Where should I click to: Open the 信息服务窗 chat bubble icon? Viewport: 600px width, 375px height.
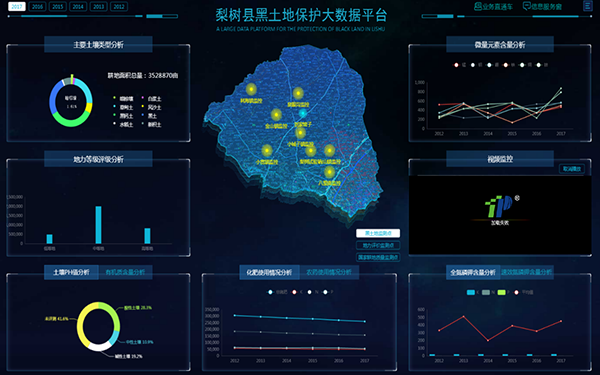pyautogui.click(x=527, y=6)
